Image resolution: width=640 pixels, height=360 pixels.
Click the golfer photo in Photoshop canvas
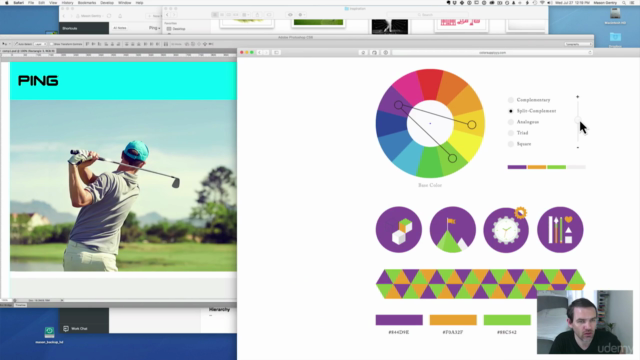[x=123, y=186]
